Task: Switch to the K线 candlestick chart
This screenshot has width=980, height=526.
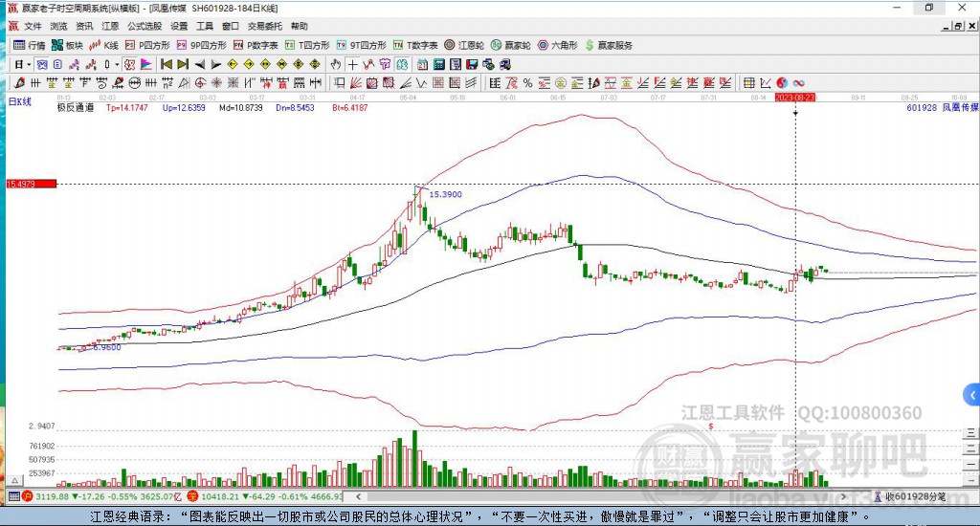Action: pyautogui.click(x=104, y=45)
